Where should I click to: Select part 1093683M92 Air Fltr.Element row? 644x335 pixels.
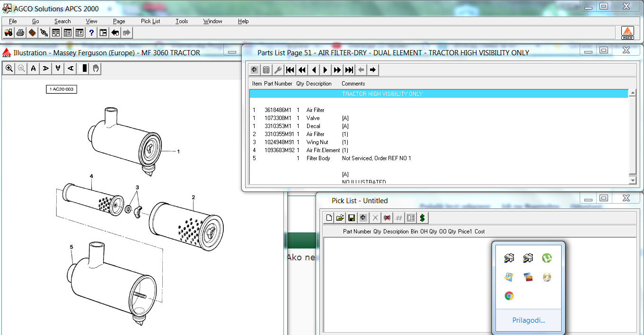(x=439, y=150)
